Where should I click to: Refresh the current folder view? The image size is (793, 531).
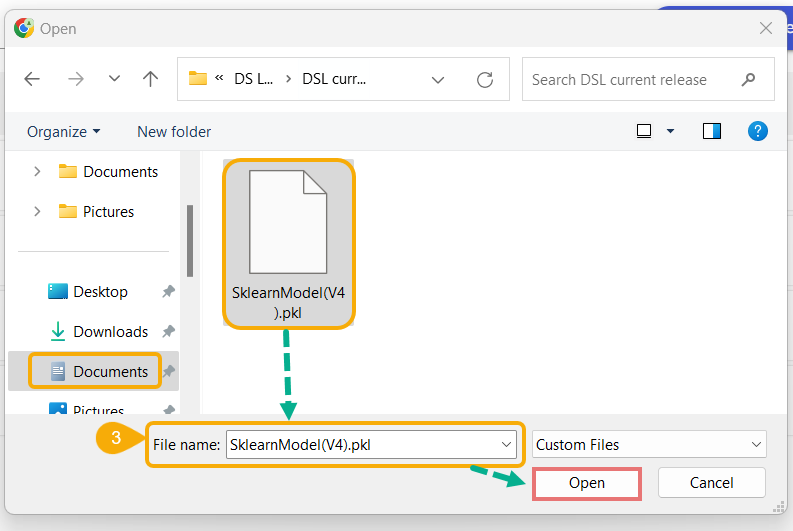point(485,79)
